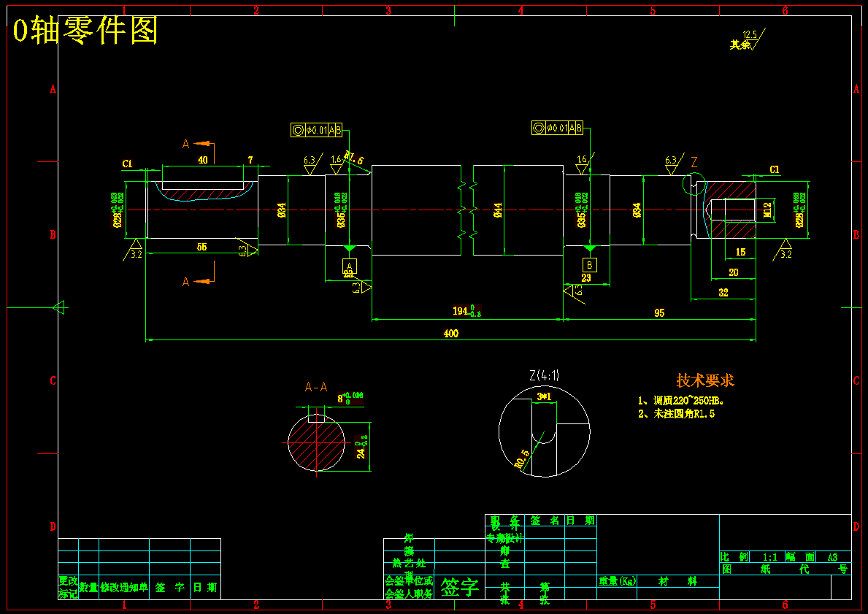The width and height of the screenshot is (868, 614).
Task: Click the thread depth dimension 15
Action: pyautogui.click(x=740, y=253)
